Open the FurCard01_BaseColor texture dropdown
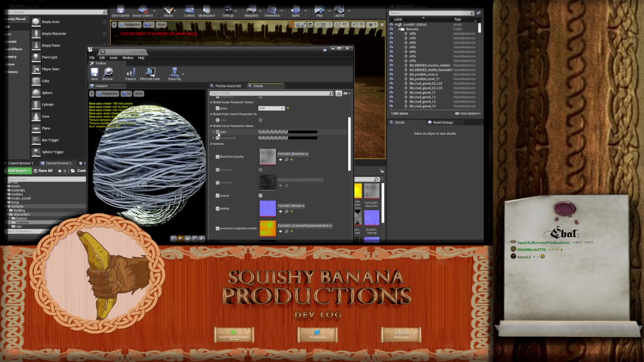The width and height of the screenshot is (644, 362). coord(293,154)
